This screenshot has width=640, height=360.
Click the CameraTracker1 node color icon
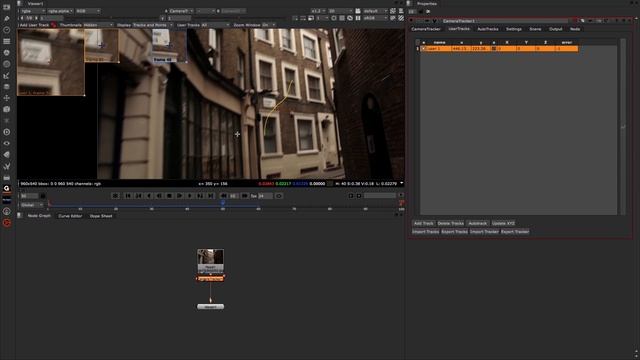[576, 20]
